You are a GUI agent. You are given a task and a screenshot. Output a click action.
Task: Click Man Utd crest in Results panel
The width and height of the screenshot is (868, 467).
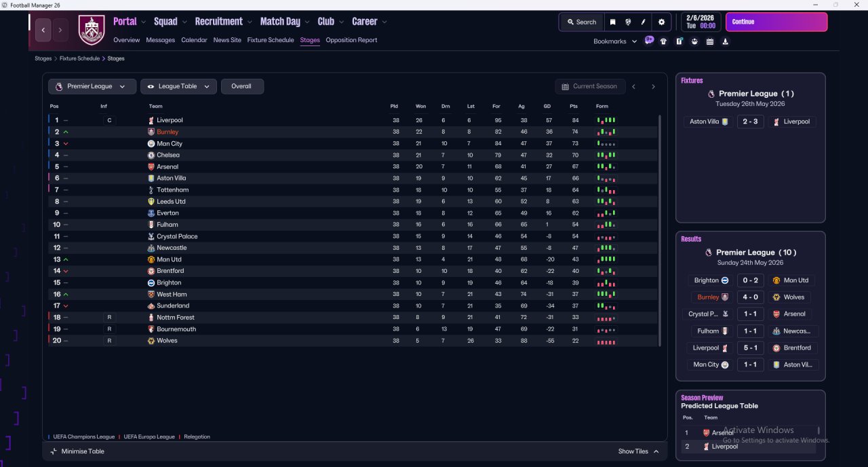pos(776,280)
